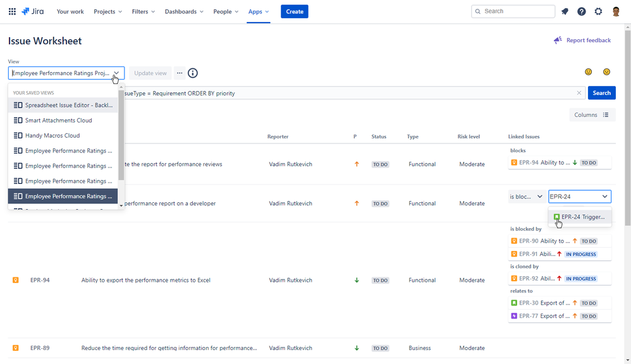This screenshot has height=364, width=631.
Task: Expand the Apps menu
Action: point(259,11)
